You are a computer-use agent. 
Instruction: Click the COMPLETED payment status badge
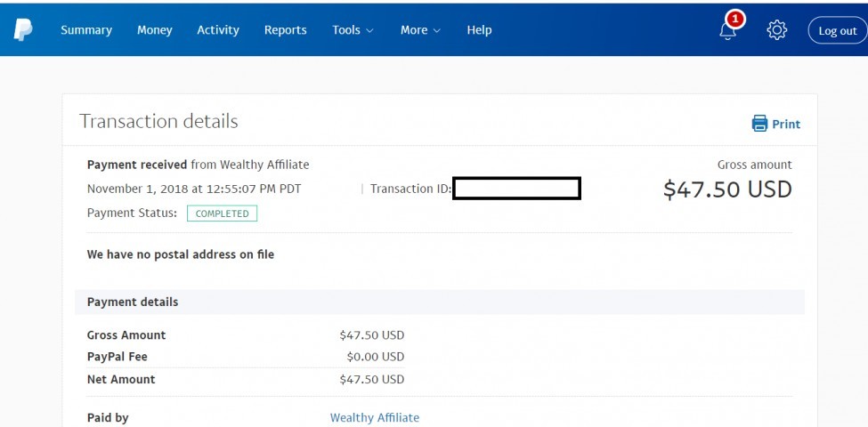[x=222, y=213]
